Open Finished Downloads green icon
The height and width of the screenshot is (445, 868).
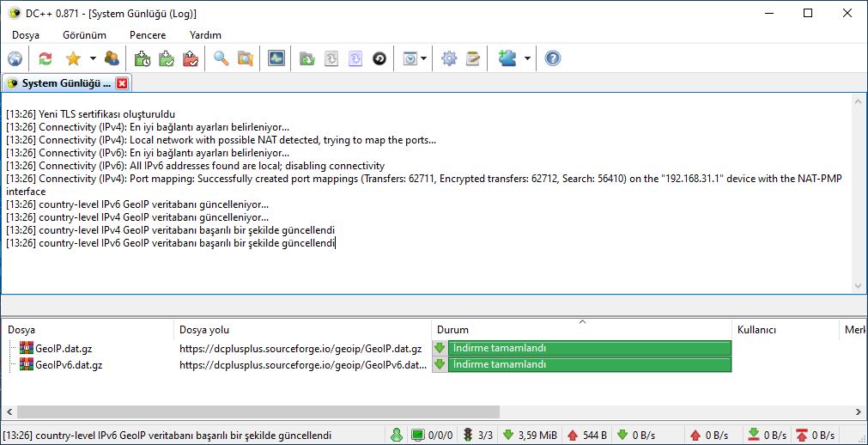coord(167,58)
